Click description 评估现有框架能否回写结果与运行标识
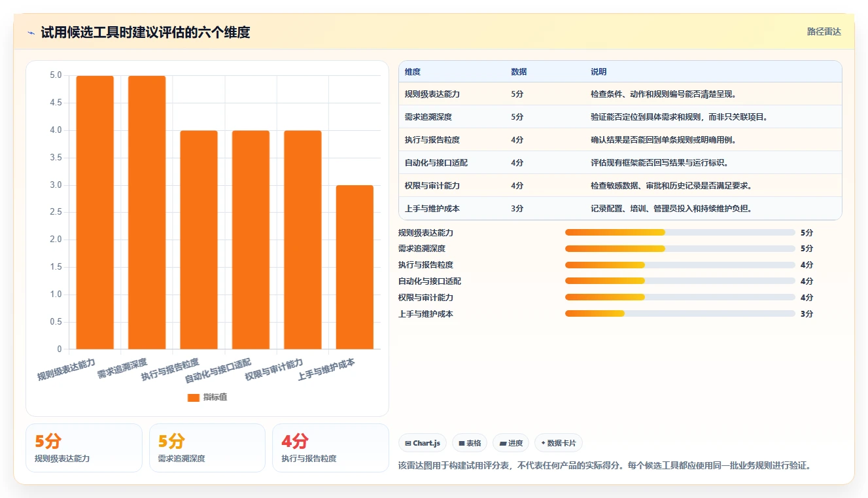This screenshot has width=868, height=498. pos(661,163)
